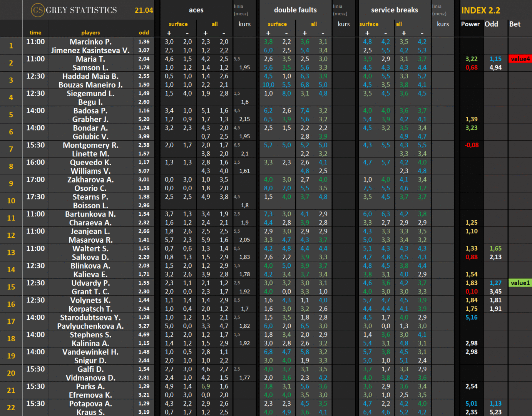The width and height of the screenshot is (532, 416).
Task: Click row number 1
Action: click(11, 46)
